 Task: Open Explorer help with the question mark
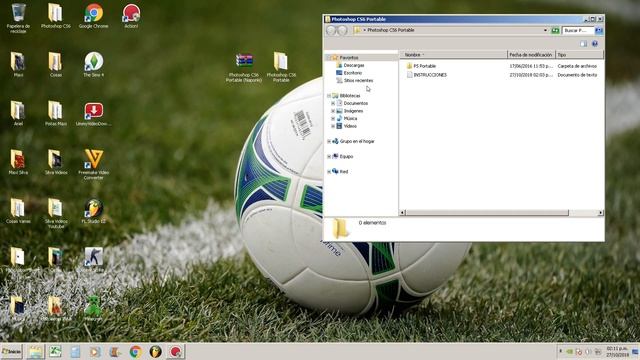[595, 44]
